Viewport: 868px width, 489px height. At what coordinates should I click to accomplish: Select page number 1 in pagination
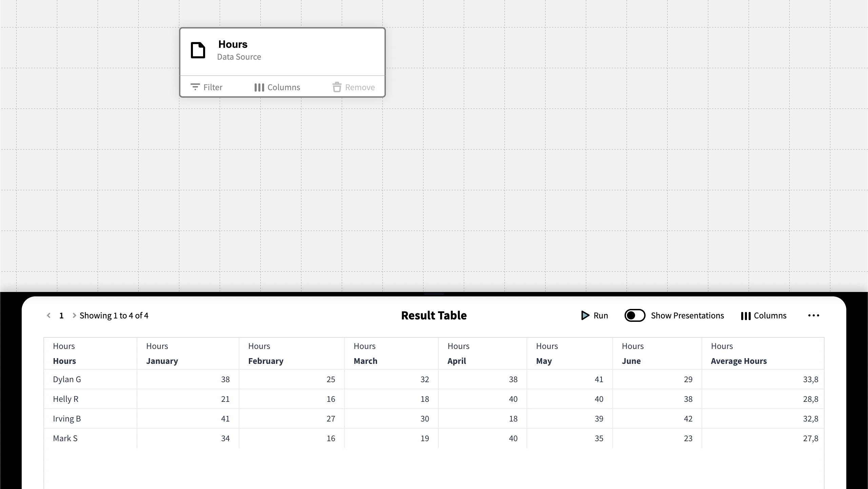pyautogui.click(x=61, y=315)
